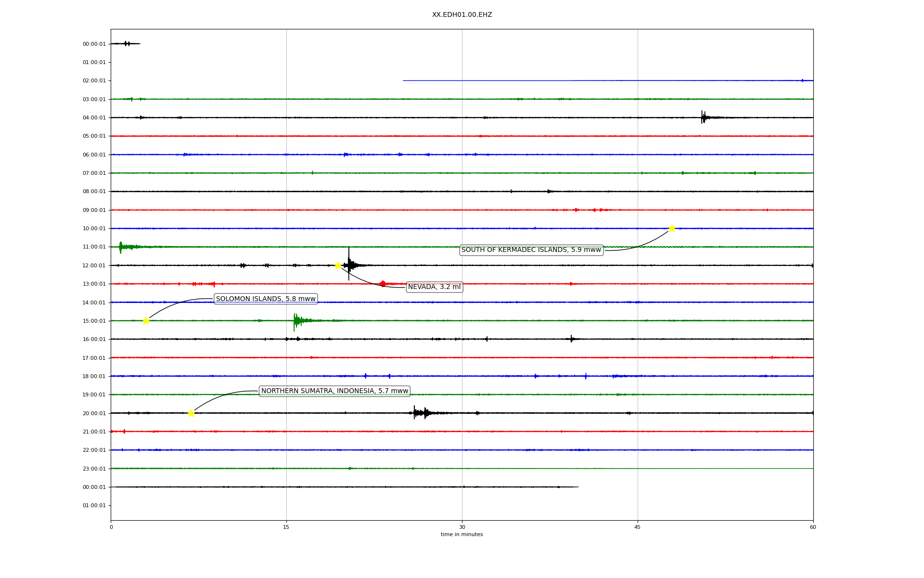
Task: Click the 45 minute x-axis tick label
Action: pos(637,527)
